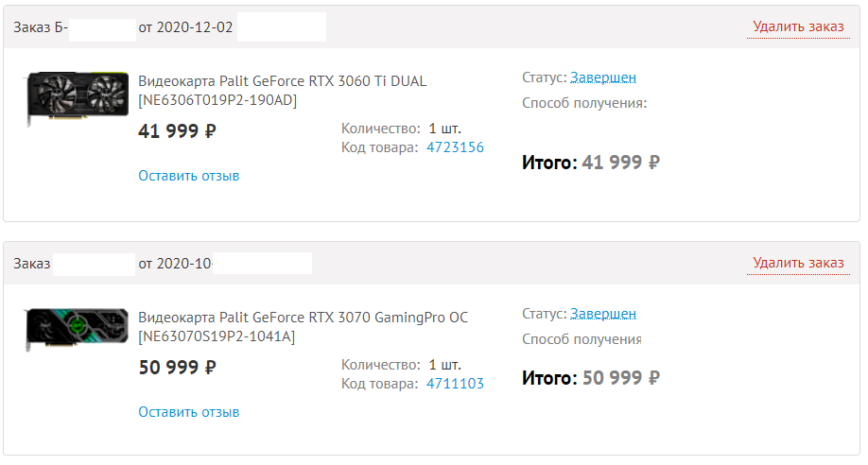The image size is (868, 465).
Task: Delete the order containing the RTX 3070
Action: [x=797, y=263]
